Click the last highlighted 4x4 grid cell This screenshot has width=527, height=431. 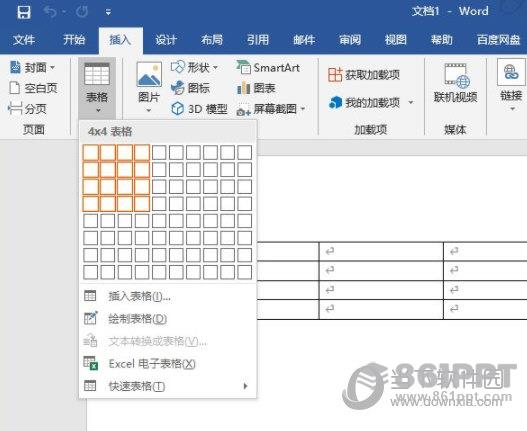point(142,204)
